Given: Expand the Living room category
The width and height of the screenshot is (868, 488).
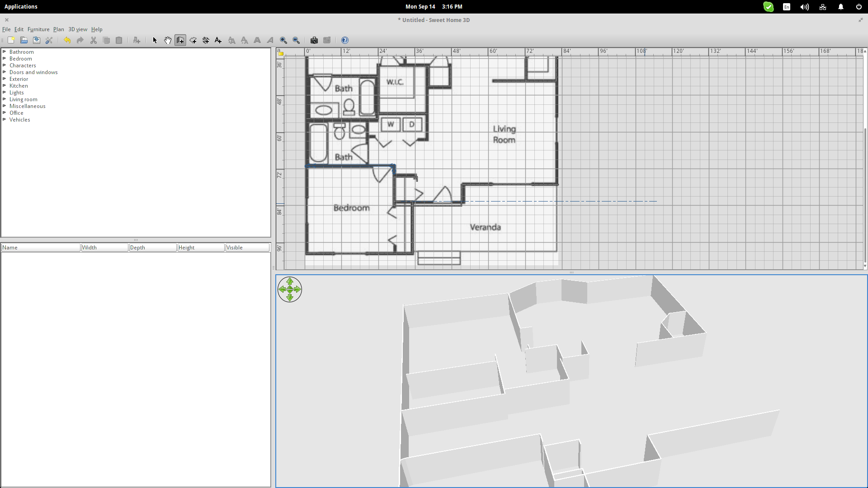Looking at the screenshot, I should click(x=5, y=99).
